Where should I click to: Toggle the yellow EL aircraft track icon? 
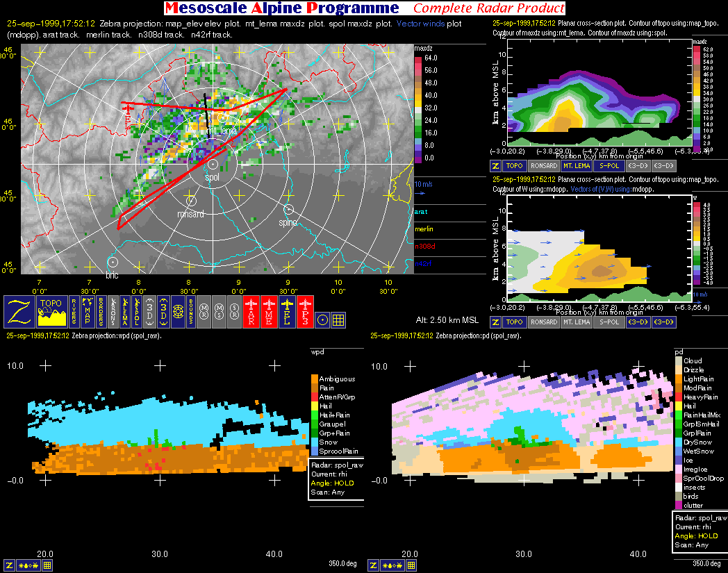pyautogui.click(x=288, y=312)
